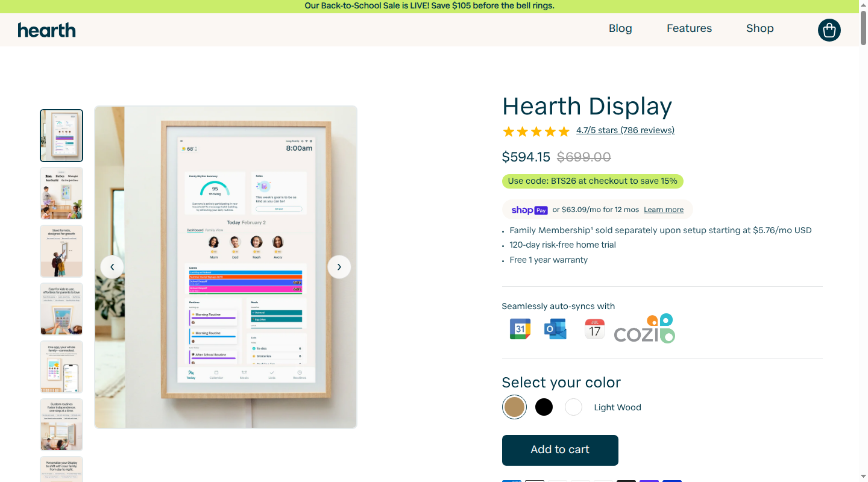Click the "Select your color" heading
Image resolution: width=868 pixels, height=482 pixels.
[561, 383]
